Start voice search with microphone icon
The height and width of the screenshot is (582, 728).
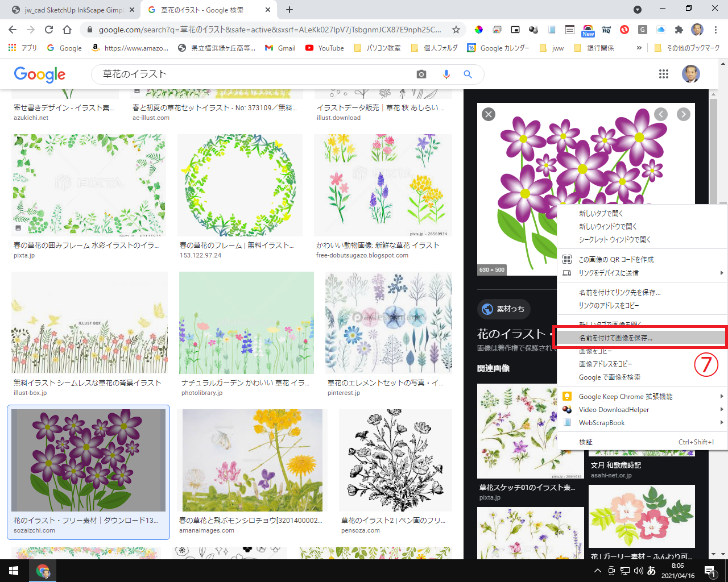(446, 74)
